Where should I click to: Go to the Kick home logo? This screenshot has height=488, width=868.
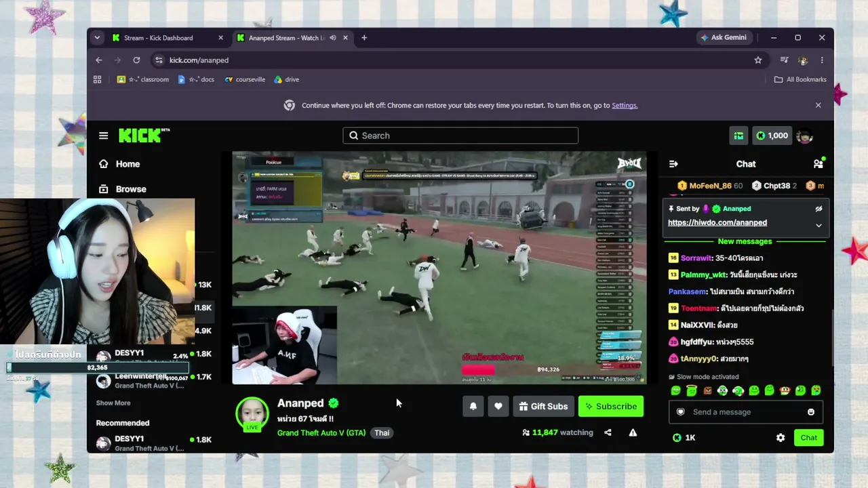[144, 135]
